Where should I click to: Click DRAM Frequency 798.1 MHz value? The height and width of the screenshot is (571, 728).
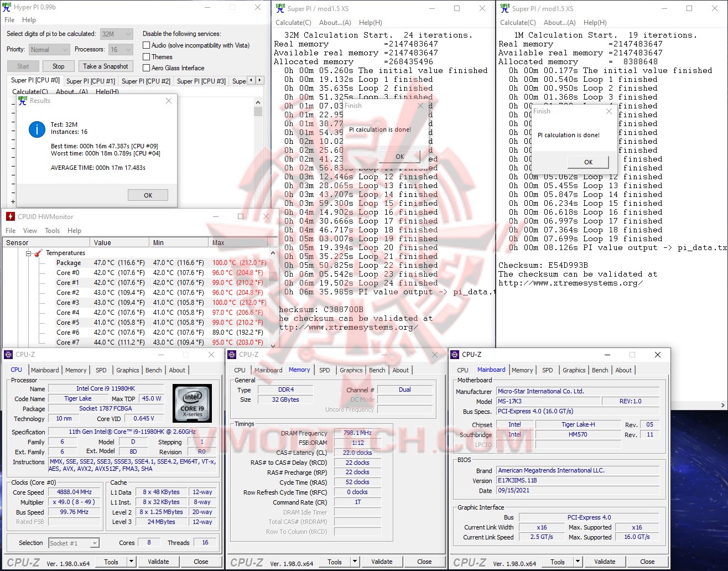tap(357, 433)
